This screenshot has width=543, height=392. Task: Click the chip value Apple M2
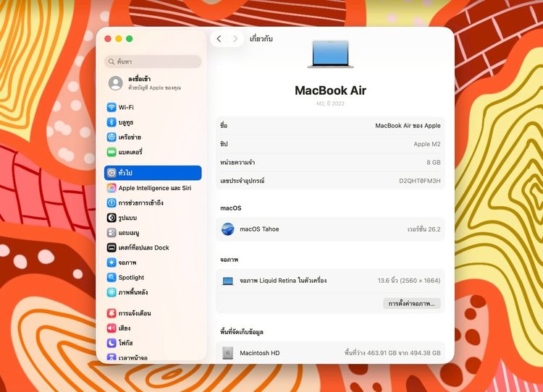tap(427, 144)
